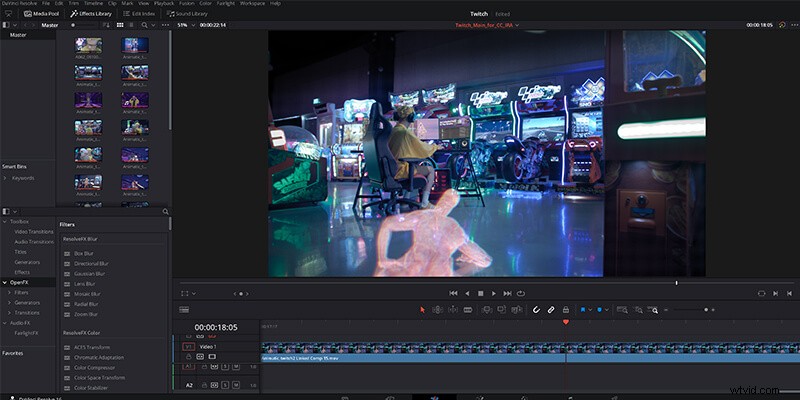Select the arrow Selection Mode tool
Screen dimensions: 800x400
tap(422, 310)
